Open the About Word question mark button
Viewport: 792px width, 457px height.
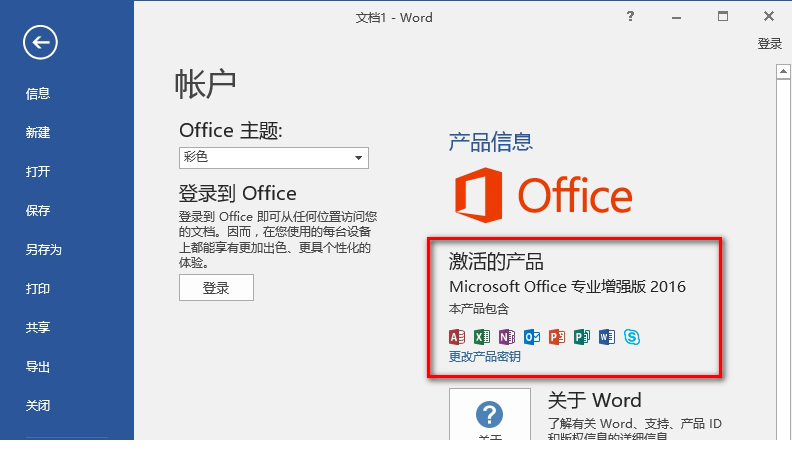pyautogui.click(x=489, y=414)
